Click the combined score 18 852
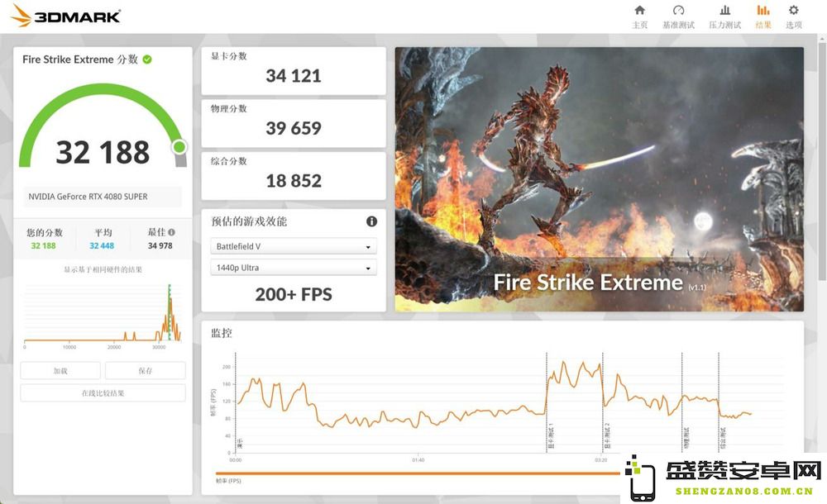 (x=294, y=181)
